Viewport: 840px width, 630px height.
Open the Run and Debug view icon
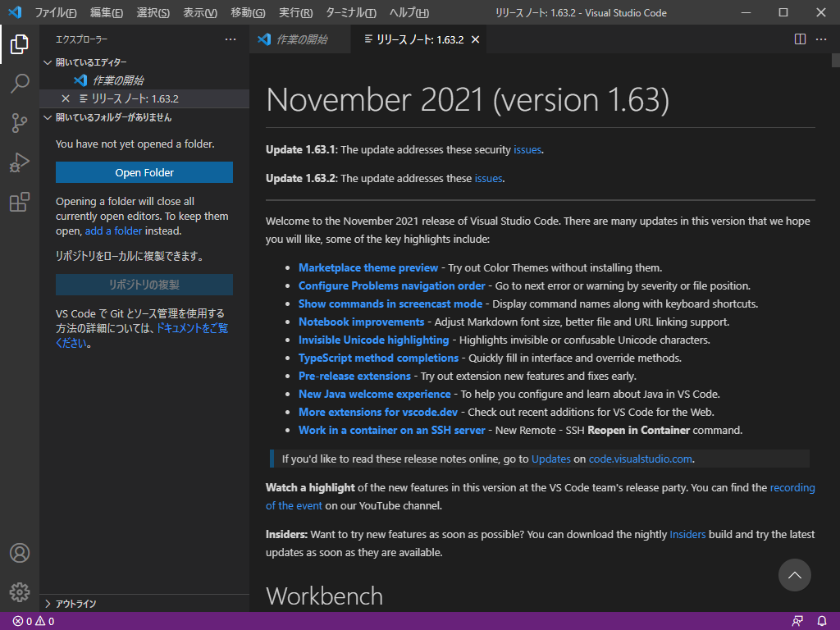point(20,162)
